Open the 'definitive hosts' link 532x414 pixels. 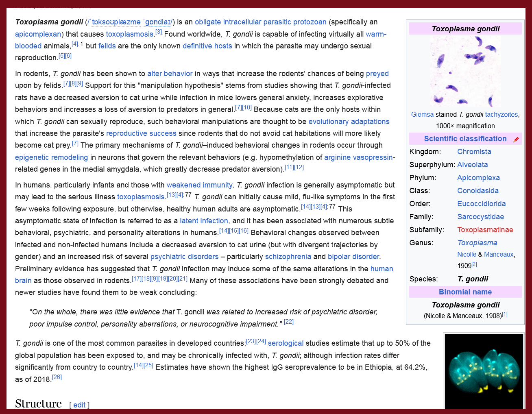tap(207, 46)
